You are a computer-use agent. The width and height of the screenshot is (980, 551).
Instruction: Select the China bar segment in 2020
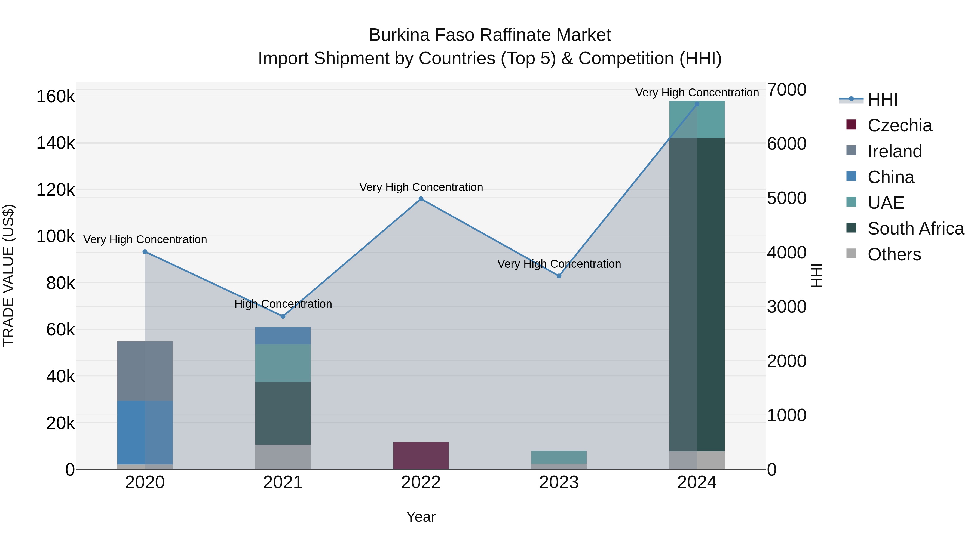(145, 432)
